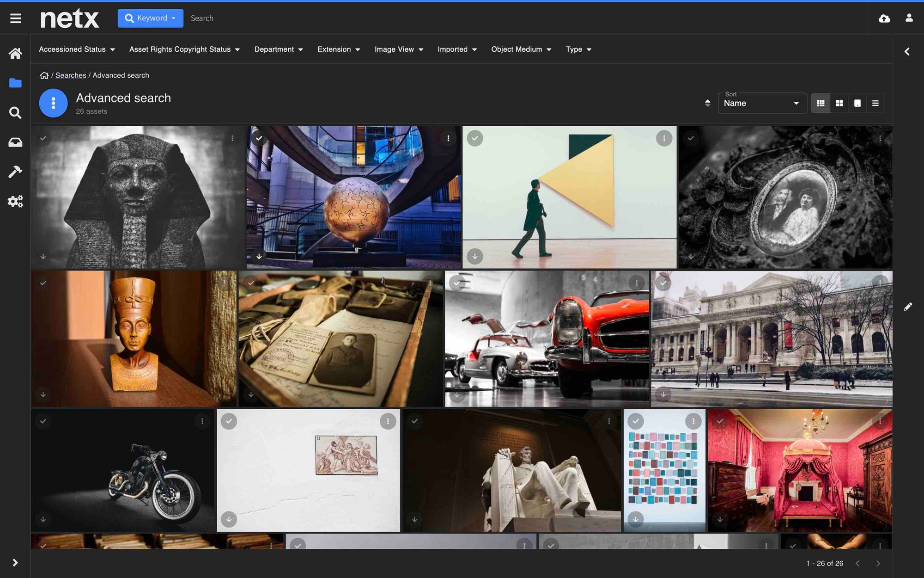The width and height of the screenshot is (924, 578).
Task: Select the vintage passport document checkbox
Action: (x=251, y=283)
